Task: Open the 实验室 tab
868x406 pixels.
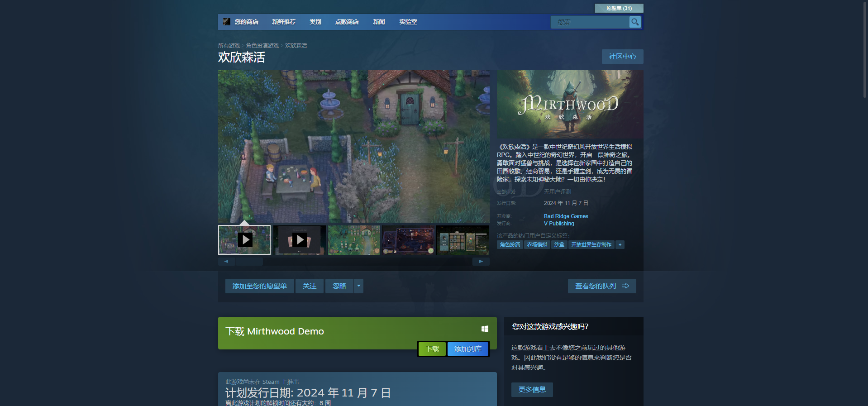Action: tap(408, 22)
